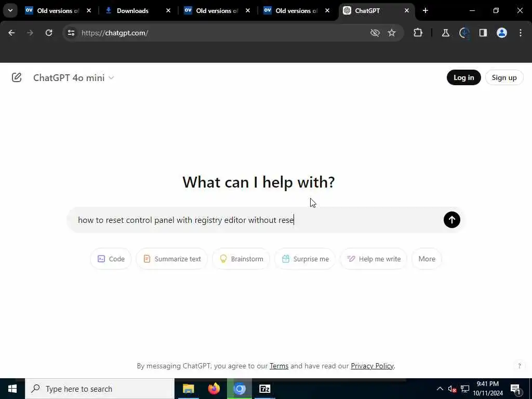The width and height of the screenshot is (532, 399).
Task: Choose the Surprise me suggestion
Action: click(x=305, y=259)
